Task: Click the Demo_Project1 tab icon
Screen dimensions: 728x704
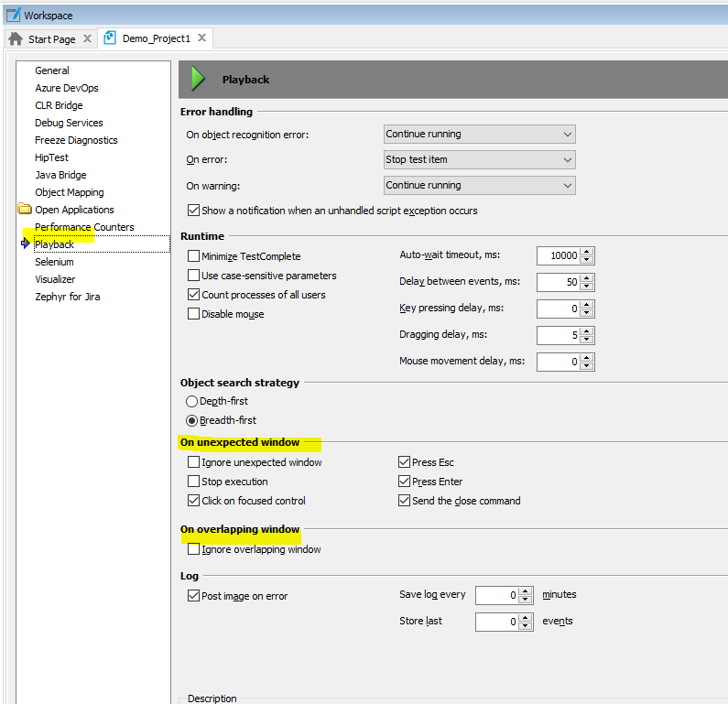Action: coord(111,38)
